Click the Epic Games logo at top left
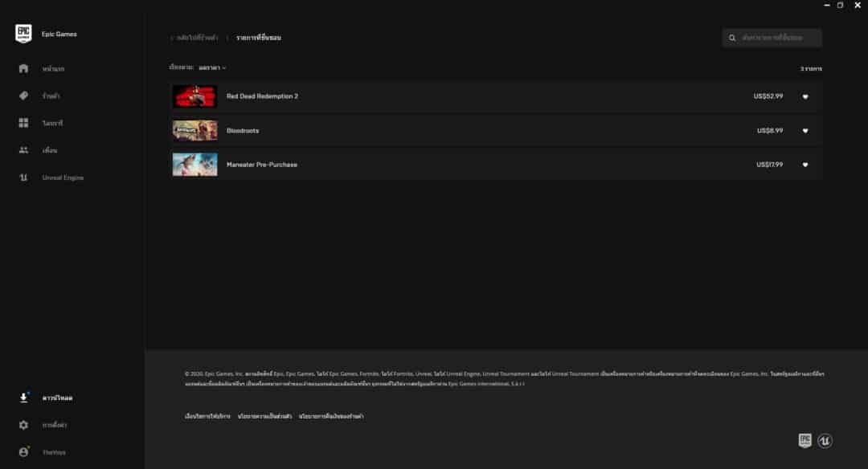This screenshot has width=868, height=469. pyautogui.click(x=22, y=32)
